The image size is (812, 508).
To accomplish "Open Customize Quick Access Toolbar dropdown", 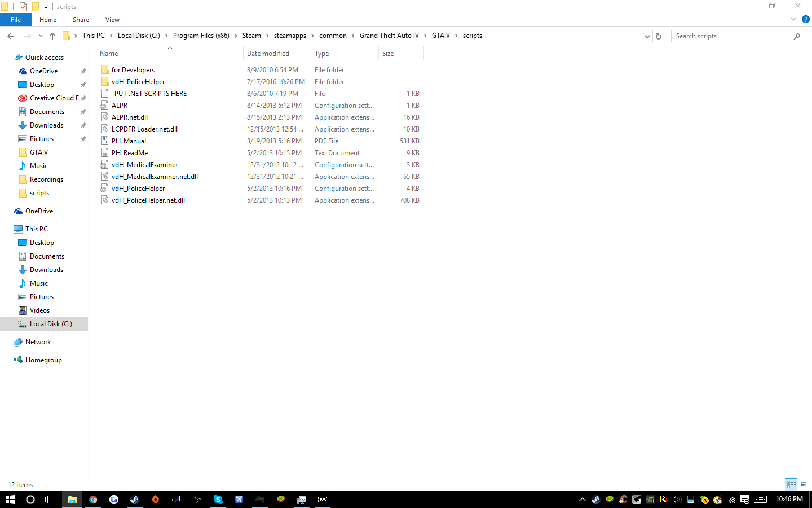I will point(46,7).
